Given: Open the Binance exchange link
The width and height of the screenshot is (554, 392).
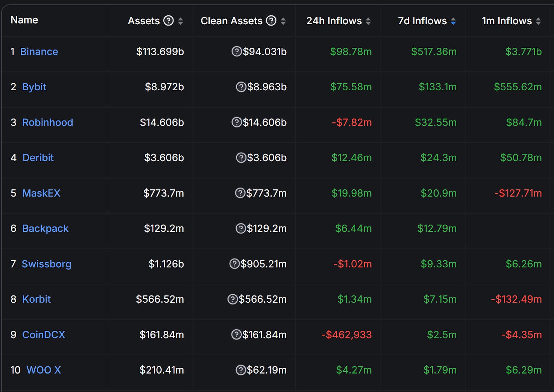Looking at the screenshot, I should 39,52.
